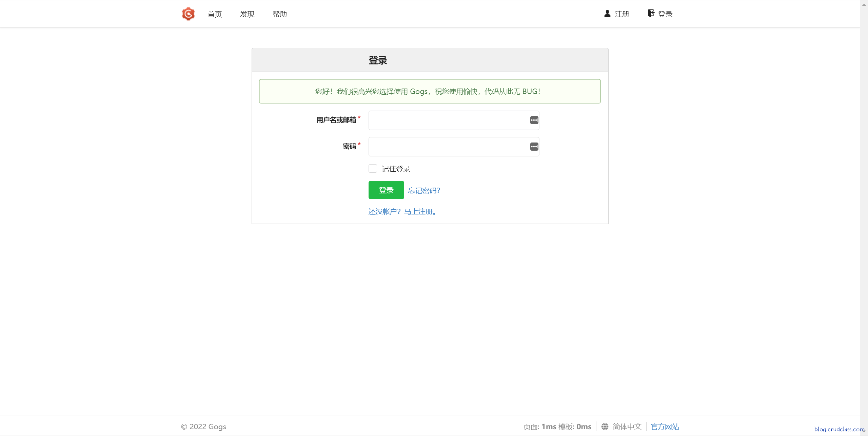The image size is (868, 436).
Task: Click the 马上注册 registration link
Action: point(420,211)
